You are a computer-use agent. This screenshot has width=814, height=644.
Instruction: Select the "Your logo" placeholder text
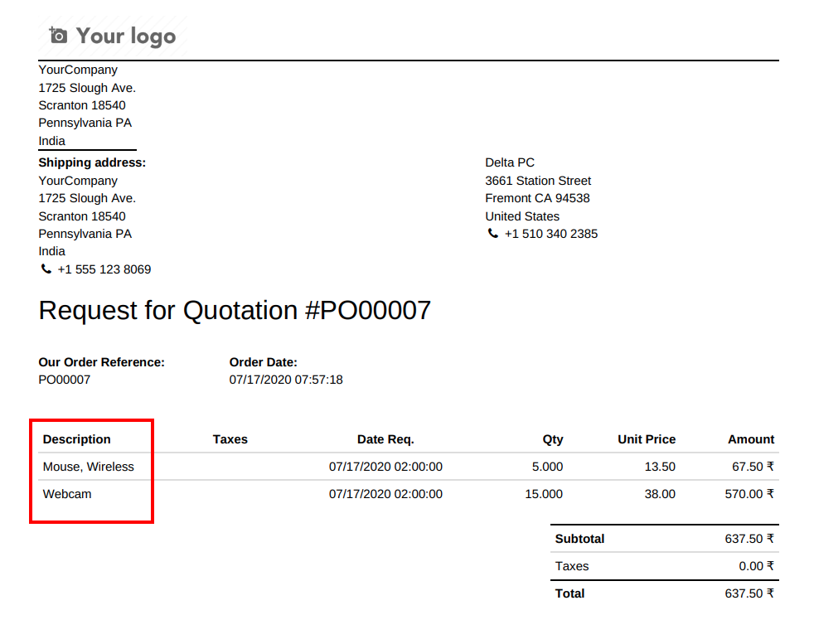tap(126, 36)
